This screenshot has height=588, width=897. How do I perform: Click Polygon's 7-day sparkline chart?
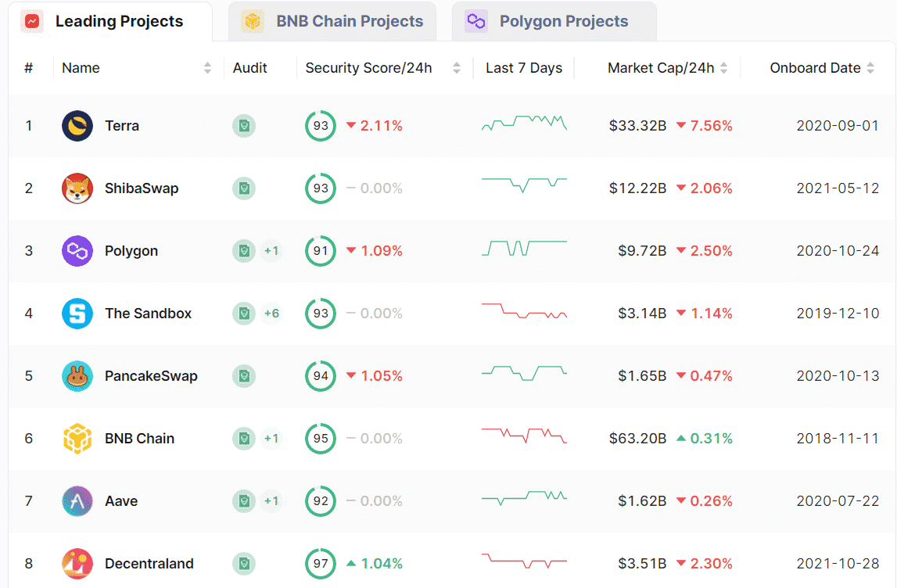pyautogui.click(x=524, y=248)
